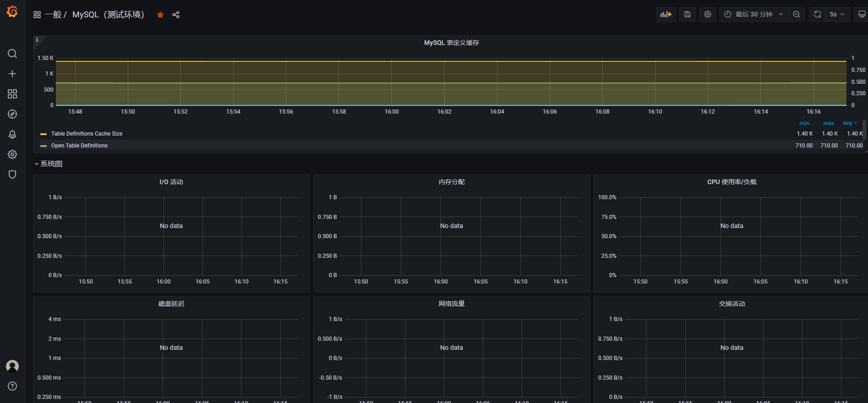Click the No data text in 网络流量 panel
868x403 pixels.
pos(452,348)
